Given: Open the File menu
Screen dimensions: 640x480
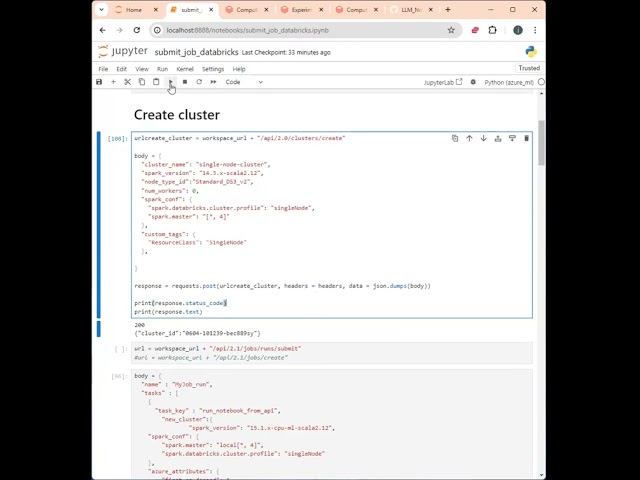Looking at the screenshot, I should click(103, 69).
